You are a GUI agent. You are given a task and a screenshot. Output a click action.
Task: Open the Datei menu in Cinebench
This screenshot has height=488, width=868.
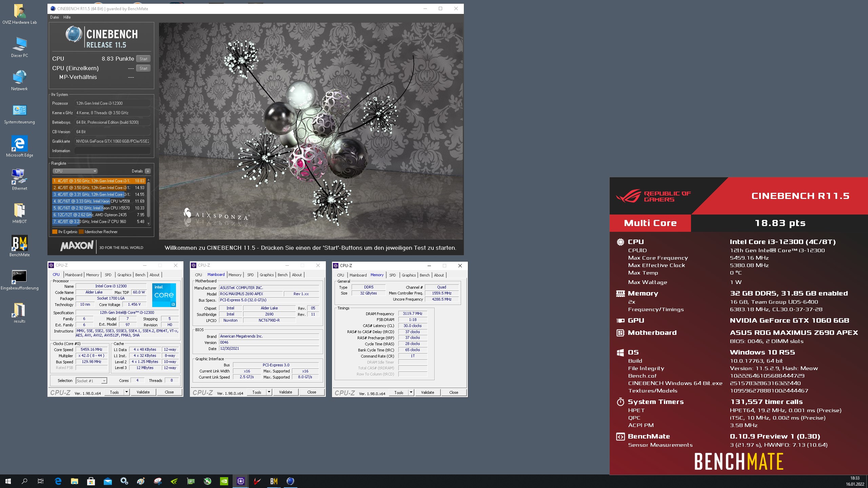pos(55,17)
